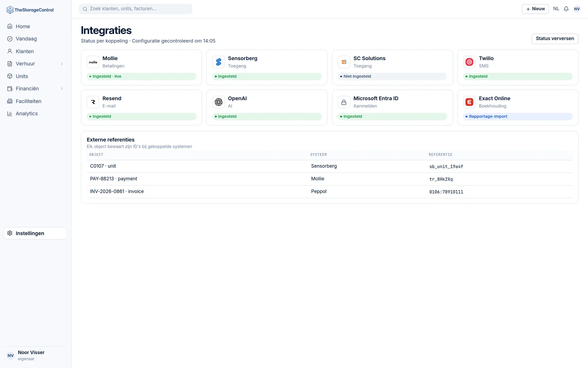Click reference 'sb_unit_19a4f'
Viewport: 588px width, 368px height.
pyautogui.click(x=446, y=167)
